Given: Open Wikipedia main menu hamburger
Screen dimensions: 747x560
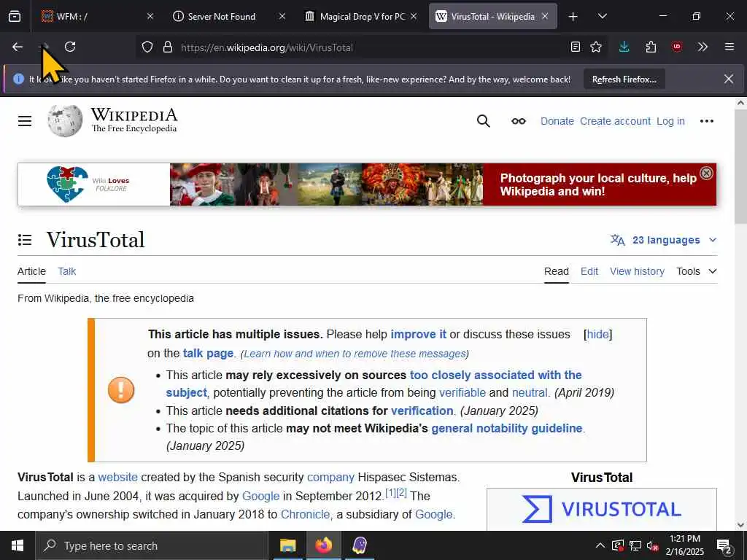Looking at the screenshot, I should [x=25, y=121].
